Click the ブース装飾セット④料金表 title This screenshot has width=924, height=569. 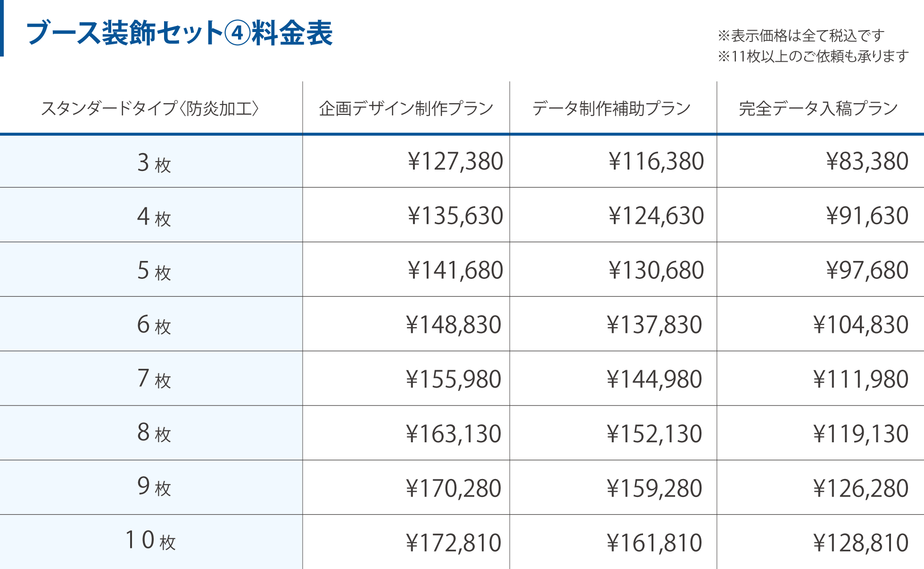pyautogui.click(x=180, y=33)
